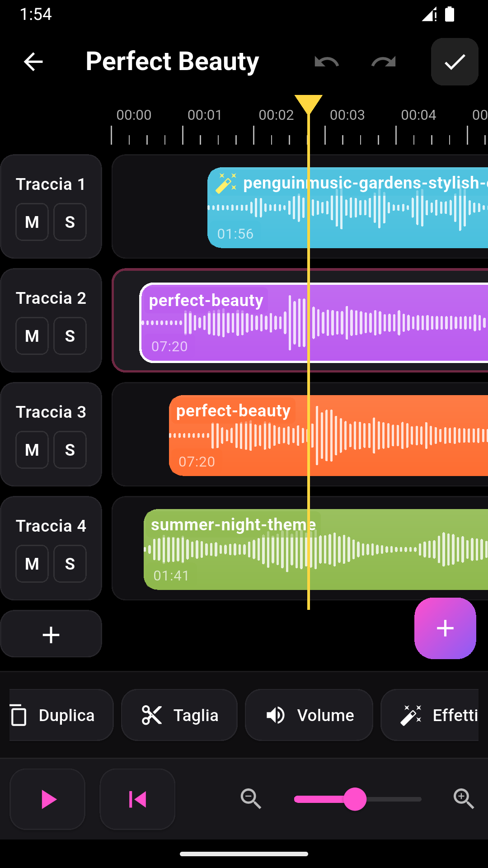Tap the zoom out magnifier icon
Viewport: 488px width, 868px height.
[x=251, y=799]
